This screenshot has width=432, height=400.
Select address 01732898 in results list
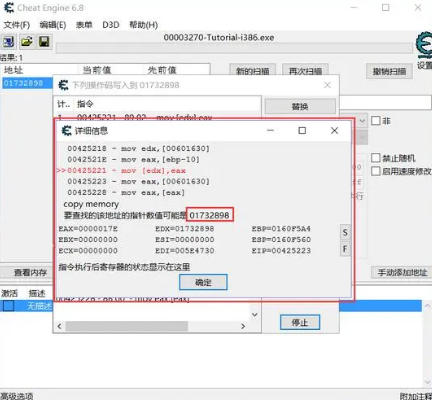pyautogui.click(x=23, y=83)
